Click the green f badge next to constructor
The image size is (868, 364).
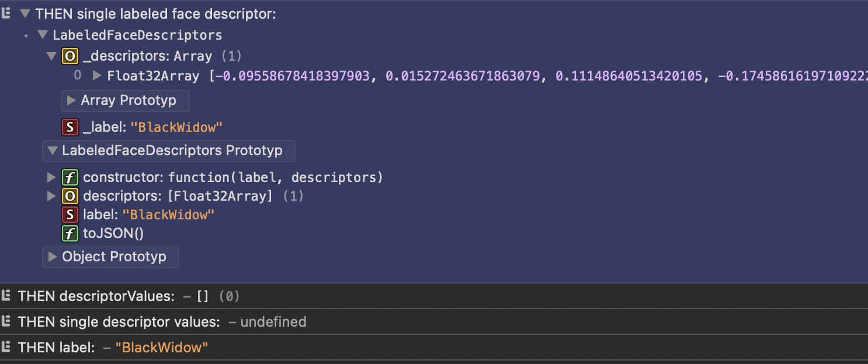[70, 177]
